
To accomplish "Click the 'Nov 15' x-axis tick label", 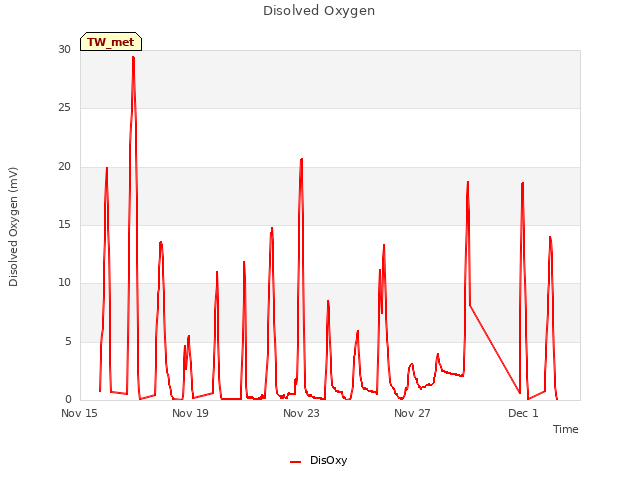I will click(x=79, y=413).
